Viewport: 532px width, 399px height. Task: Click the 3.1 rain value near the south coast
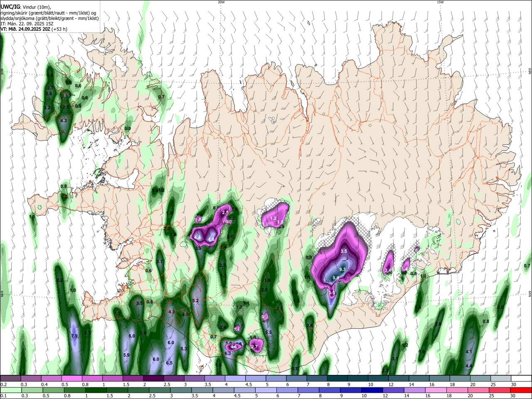(395, 359)
